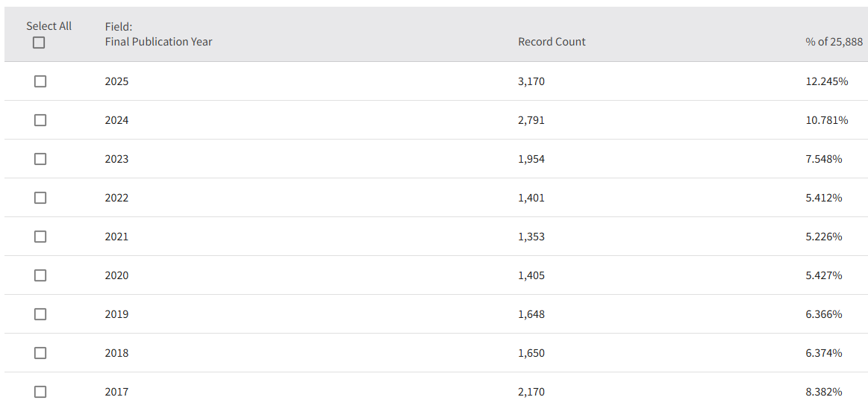
Task: Check the 2017 publication year box
Action: 40,392
